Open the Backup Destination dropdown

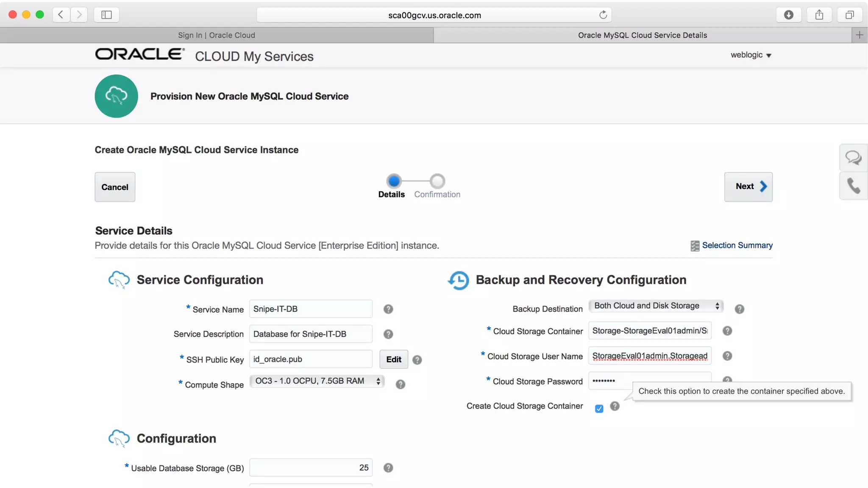click(656, 306)
